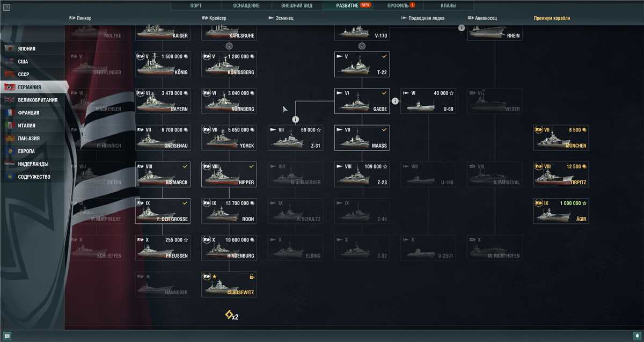Screen dimensions: 644x342
Task: Select the Tirpitz premium ship card
Action: [561, 174]
